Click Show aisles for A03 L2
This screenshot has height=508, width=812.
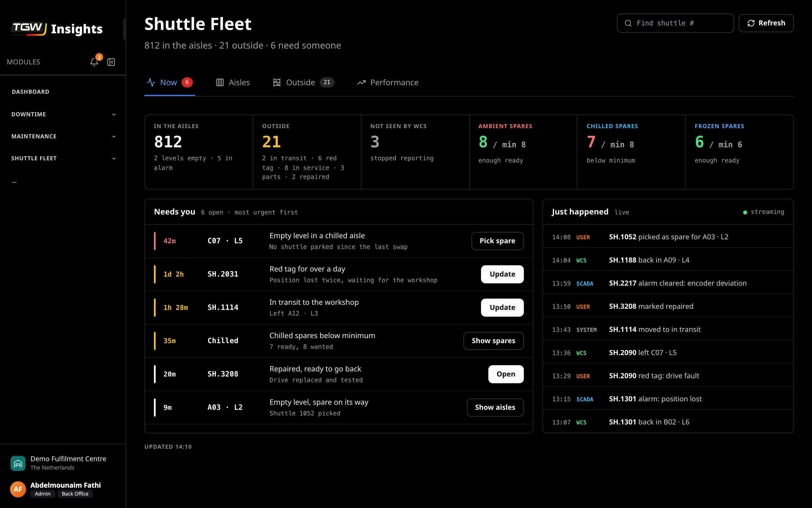pos(495,408)
